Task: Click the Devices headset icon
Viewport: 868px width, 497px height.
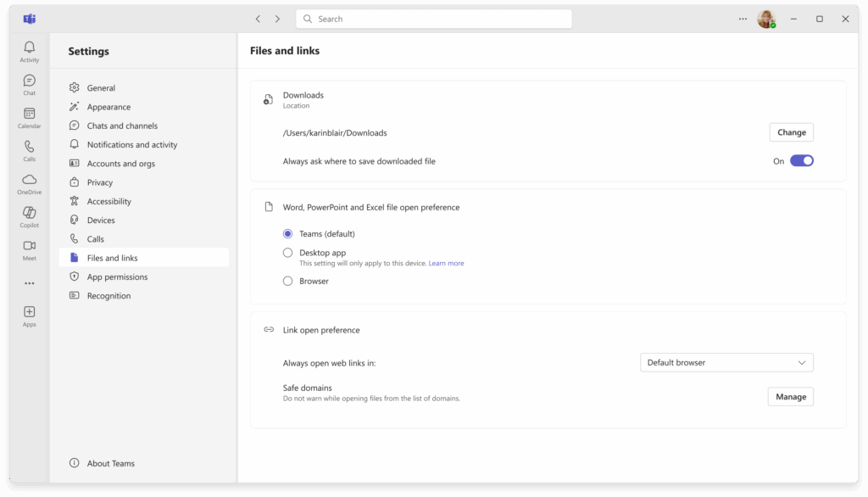Action: point(75,220)
